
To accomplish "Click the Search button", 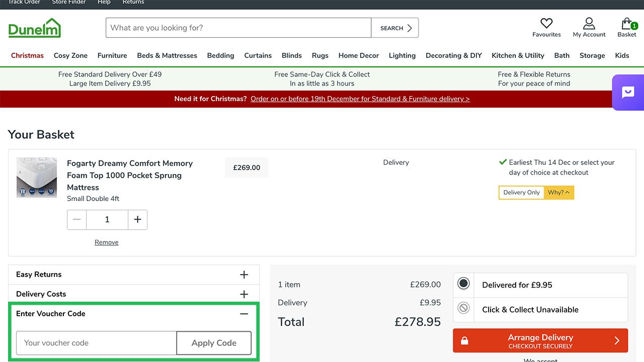I will coord(395,28).
